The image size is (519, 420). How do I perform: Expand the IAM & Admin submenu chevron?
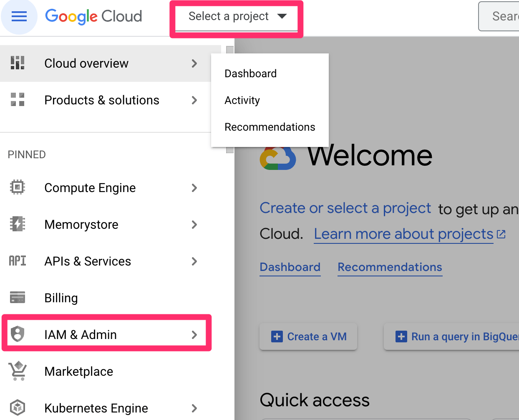(x=194, y=335)
